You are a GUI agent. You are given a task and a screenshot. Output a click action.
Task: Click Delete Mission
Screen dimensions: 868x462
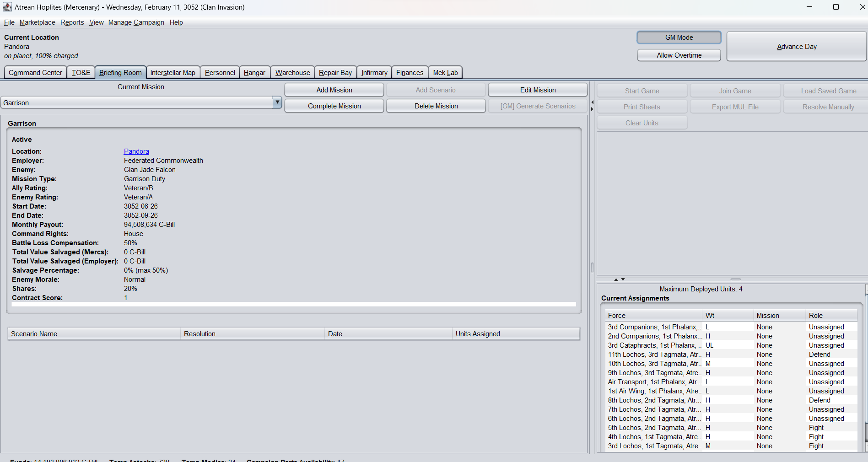coord(436,106)
